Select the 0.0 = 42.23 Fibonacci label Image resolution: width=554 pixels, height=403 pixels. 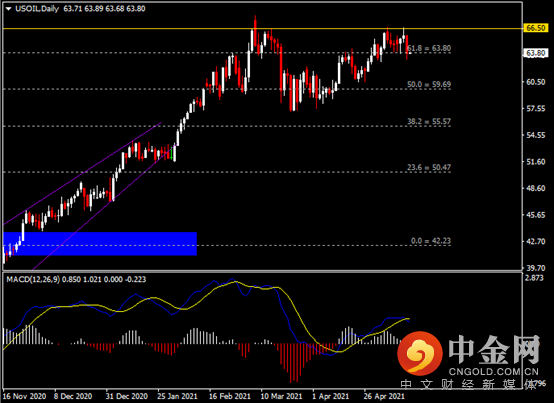[x=431, y=241]
